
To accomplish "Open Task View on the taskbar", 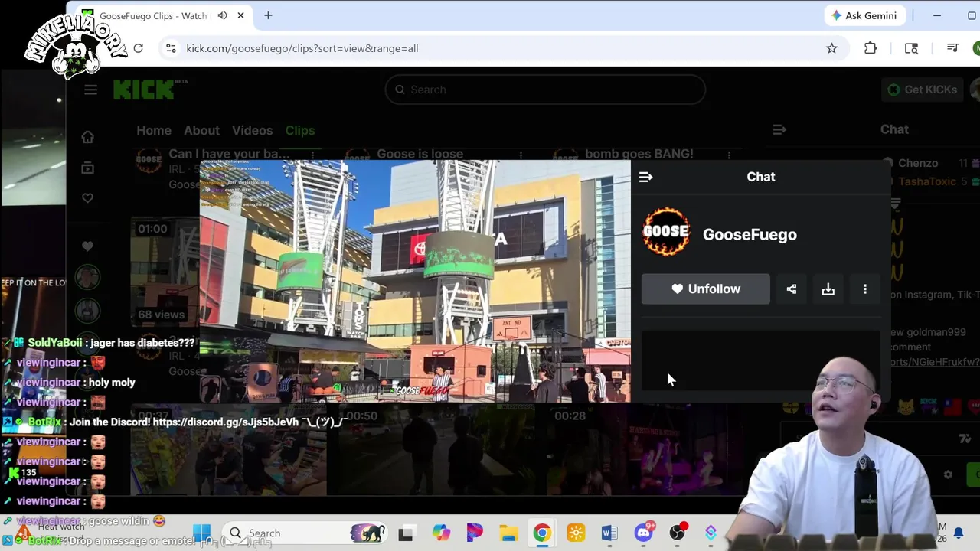I will [x=406, y=533].
